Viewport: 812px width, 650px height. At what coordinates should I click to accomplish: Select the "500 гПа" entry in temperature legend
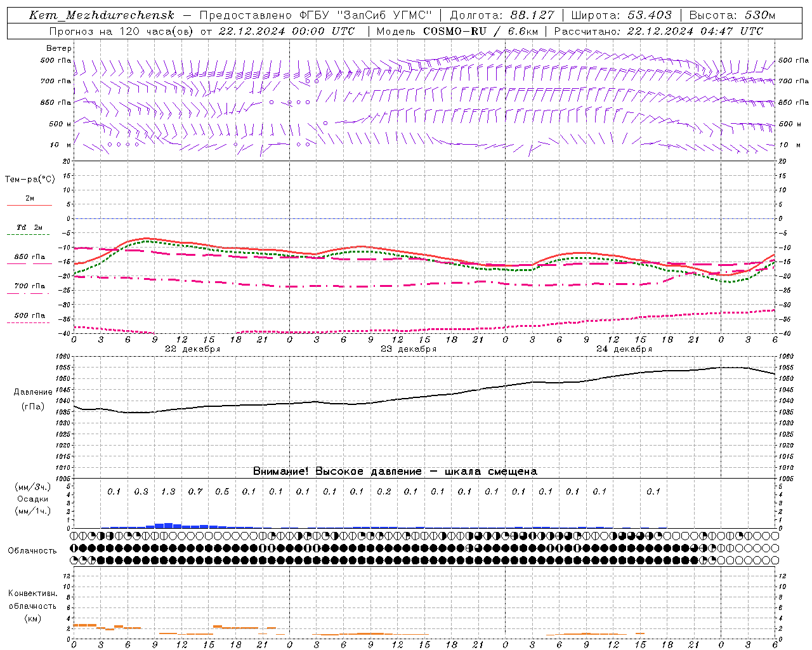29,315
